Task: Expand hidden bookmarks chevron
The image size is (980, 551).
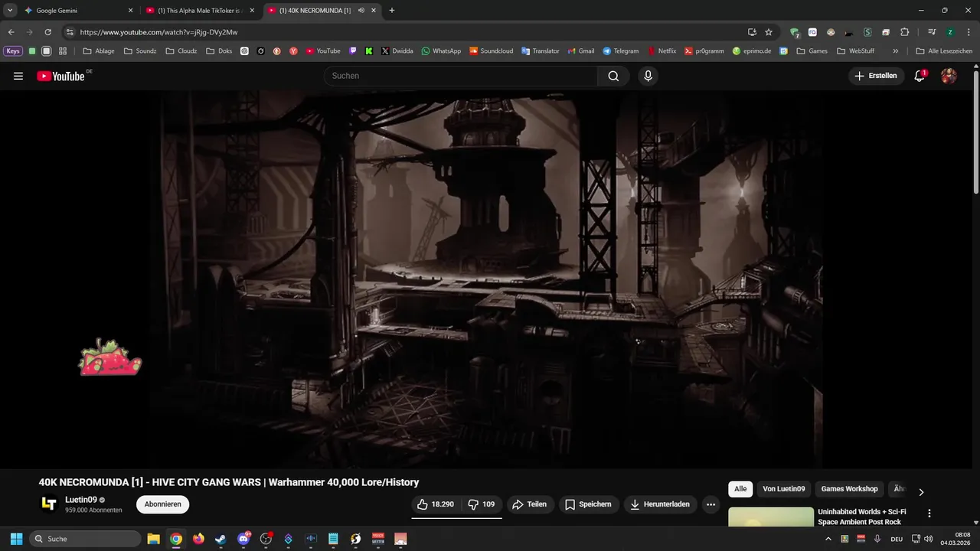Action: click(x=896, y=51)
